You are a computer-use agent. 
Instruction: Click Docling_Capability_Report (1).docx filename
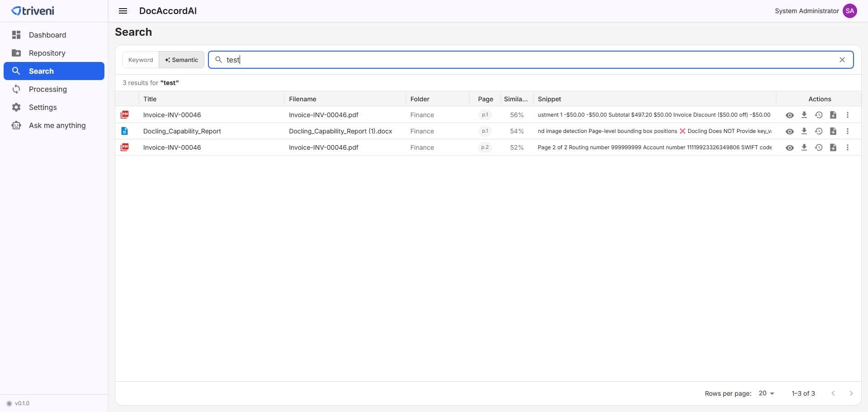pyautogui.click(x=340, y=131)
